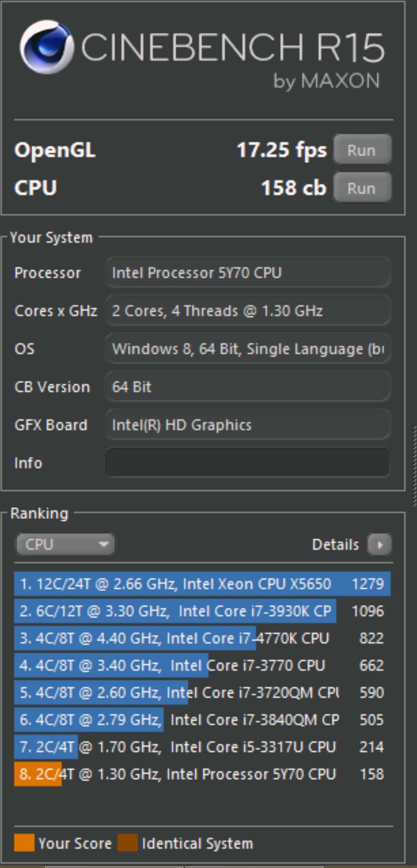Screen dimensions: 417x868
Task: Select the Core i7-3770 ranking row
Action: 202,665
